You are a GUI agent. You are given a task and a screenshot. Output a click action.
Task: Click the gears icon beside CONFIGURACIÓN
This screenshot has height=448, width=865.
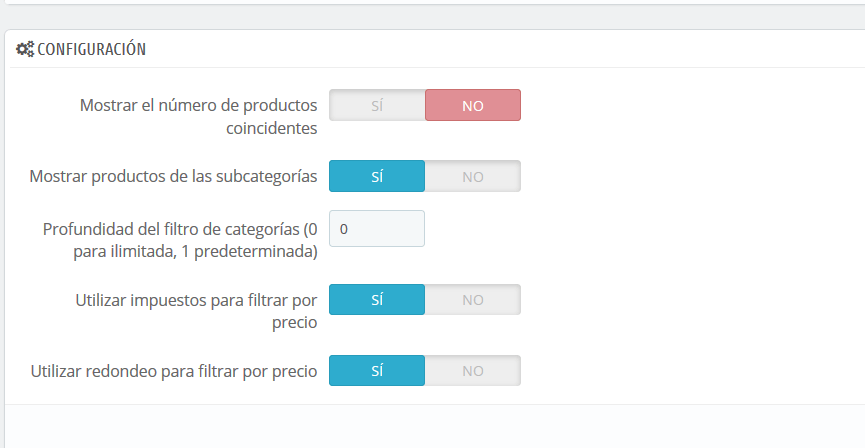[25, 49]
